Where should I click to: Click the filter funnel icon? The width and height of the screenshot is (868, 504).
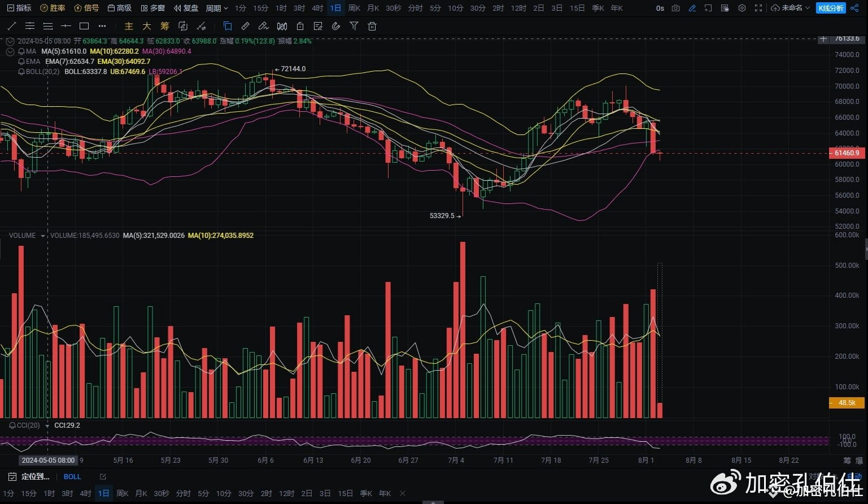pos(354,26)
